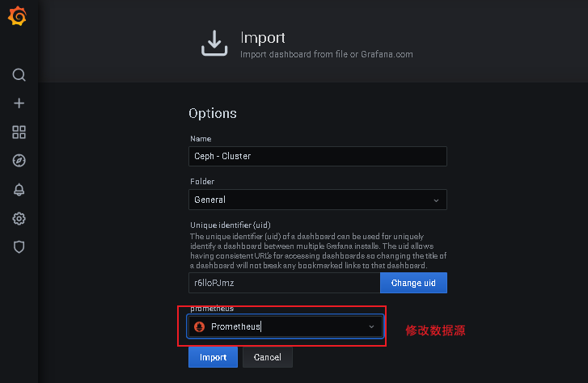
Task: Click the uid field r6lloPJmz
Action: click(284, 283)
